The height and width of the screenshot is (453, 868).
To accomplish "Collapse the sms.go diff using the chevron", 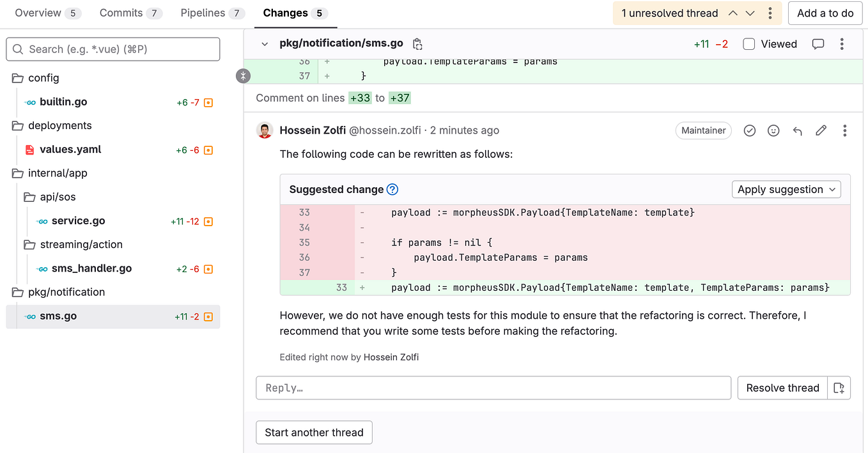I will [x=265, y=43].
